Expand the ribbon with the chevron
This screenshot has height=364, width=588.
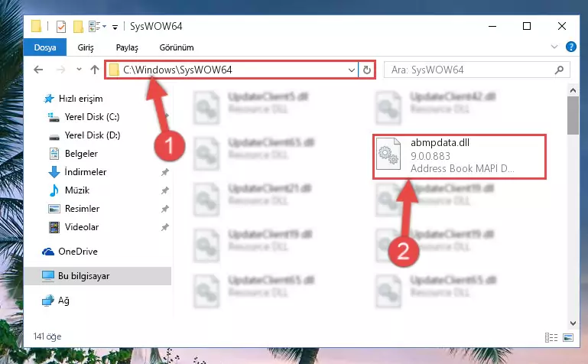tap(554, 47)
